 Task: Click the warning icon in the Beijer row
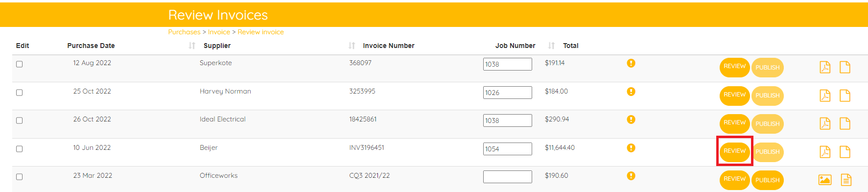click(631, 147)
